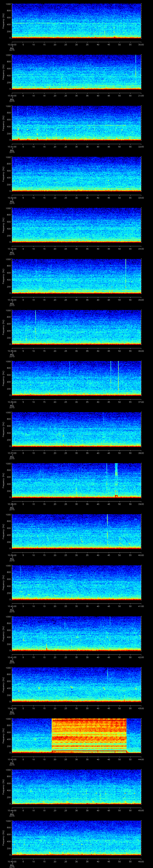Image resolution: width=153 pixels, height=868 pixels.
Task: Click the spike near 44 s in the 10:39 spectrogram
Action: click(107, 529)
